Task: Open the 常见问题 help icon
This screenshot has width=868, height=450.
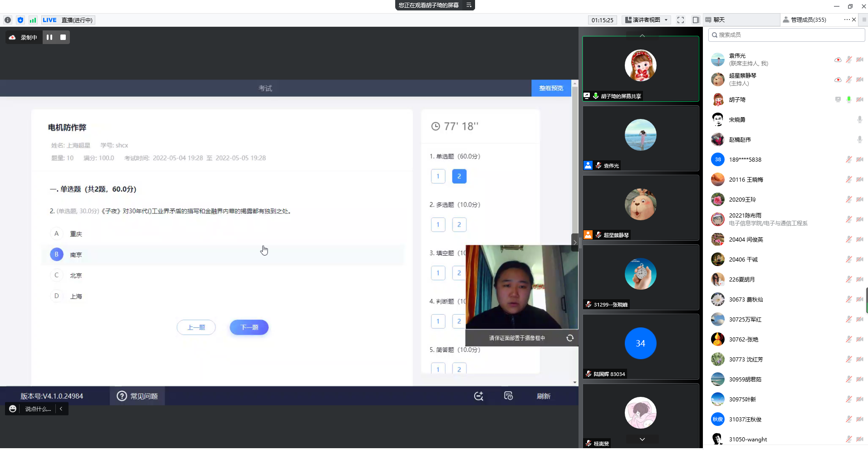Action: click(122, 396)
